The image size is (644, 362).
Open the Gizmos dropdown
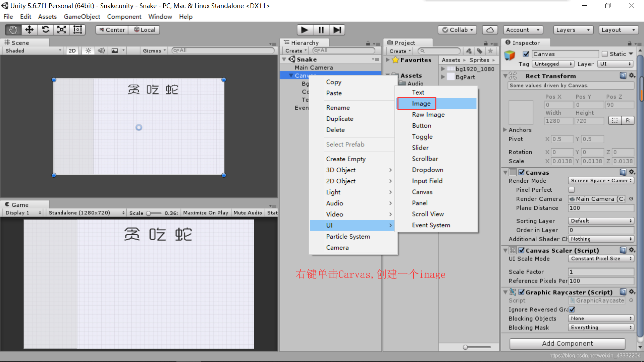[x=154, y=51]
